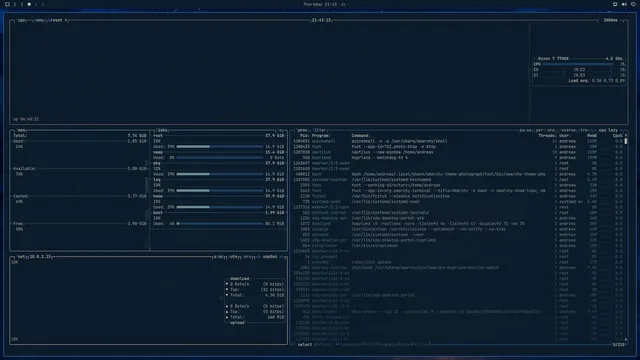Select the '/sbin/init splash' process row

click(457, 262)
